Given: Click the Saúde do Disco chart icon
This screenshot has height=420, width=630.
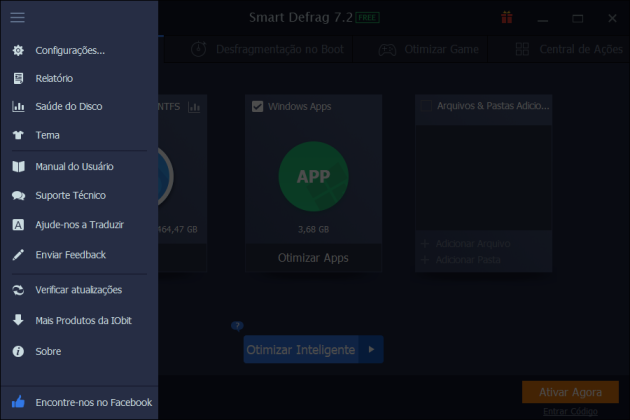Looking at the screenshot, I should 18,107.
